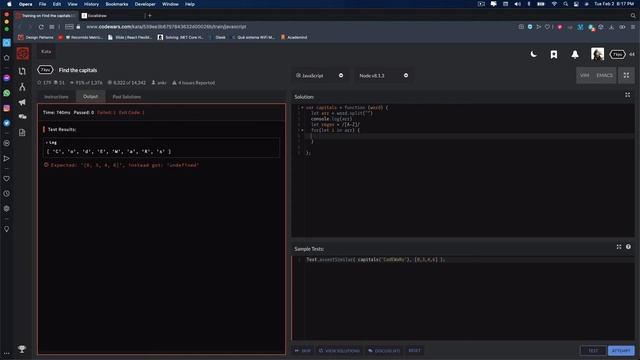Click the address bar URL
This screenshot has width=640, height=360.
[166, 27]
